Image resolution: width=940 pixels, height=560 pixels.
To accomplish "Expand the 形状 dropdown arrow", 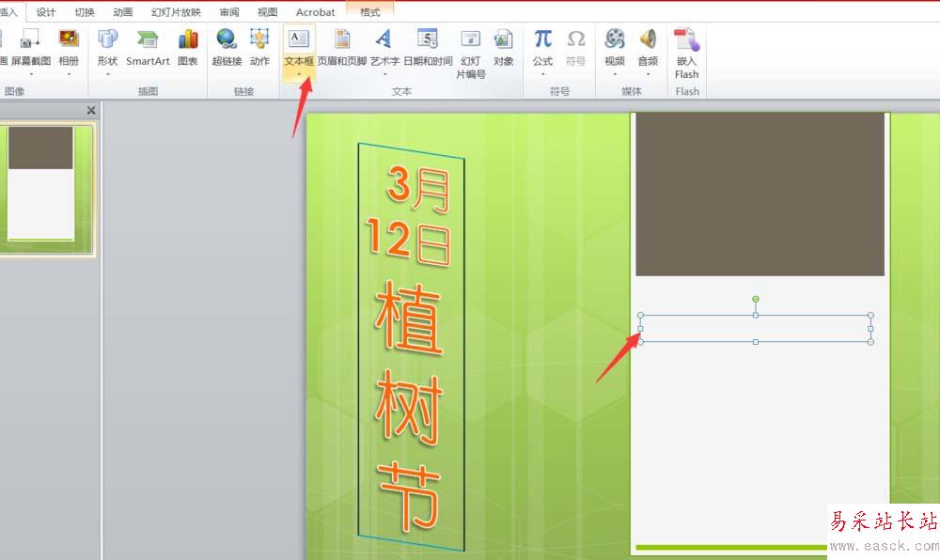I will coord(108,74).
